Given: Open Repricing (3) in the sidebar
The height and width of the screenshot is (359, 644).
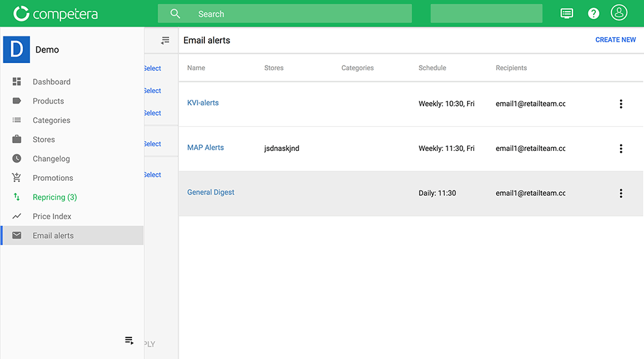Looking at the screenshot, I should (x=55, y=197).
